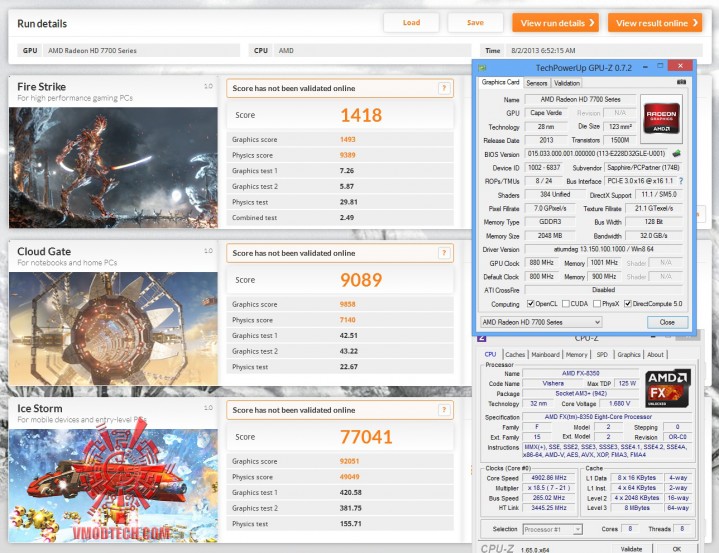
Task: Click the Ice Storm score 77041
Action: tap(366, 437)
